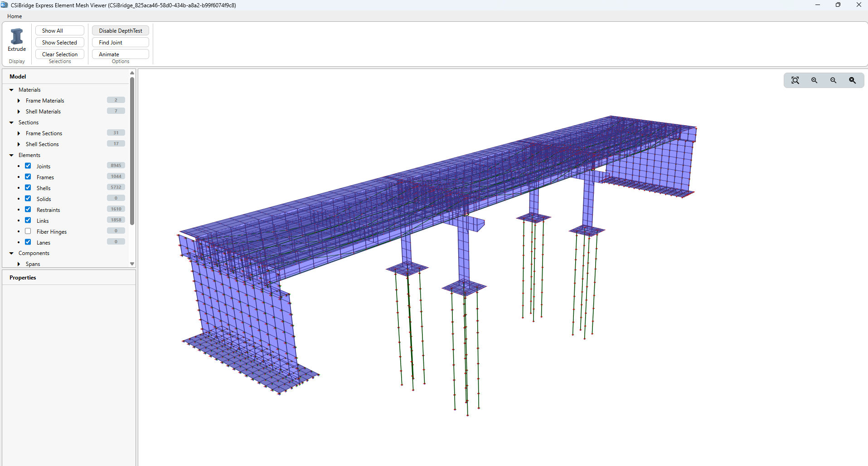Disable the Shells checkbox
868x466 pixels.
click(x=28, y=187)
